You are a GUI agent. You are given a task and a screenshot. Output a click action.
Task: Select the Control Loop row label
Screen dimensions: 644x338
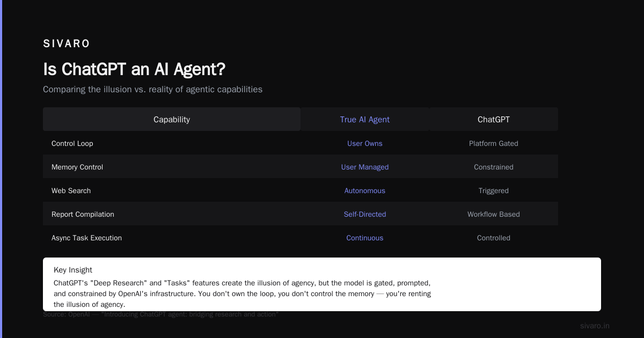click(72, 143)
